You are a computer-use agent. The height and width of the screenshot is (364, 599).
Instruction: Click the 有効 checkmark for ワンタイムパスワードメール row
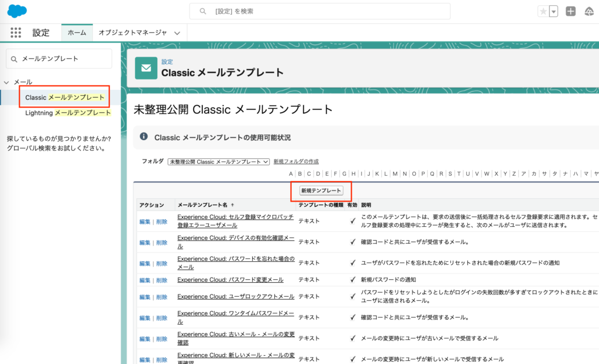point(352,317)
